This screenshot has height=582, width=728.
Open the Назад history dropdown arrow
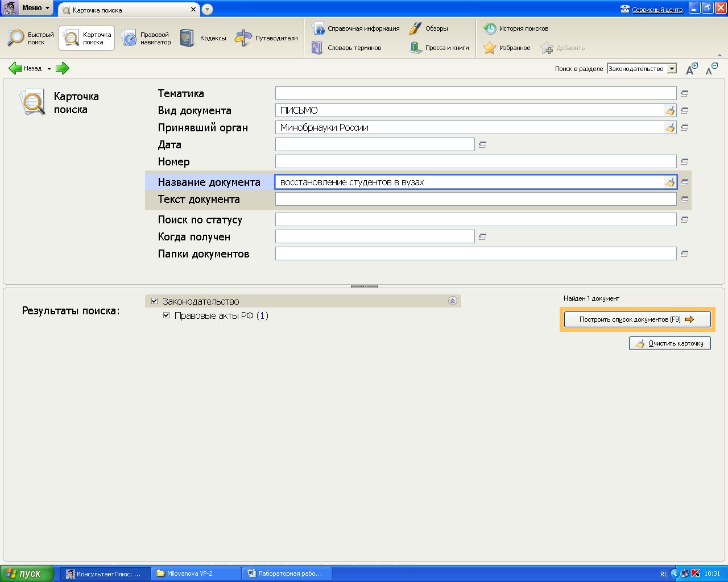pyautogui.click(x=49, y=69)
